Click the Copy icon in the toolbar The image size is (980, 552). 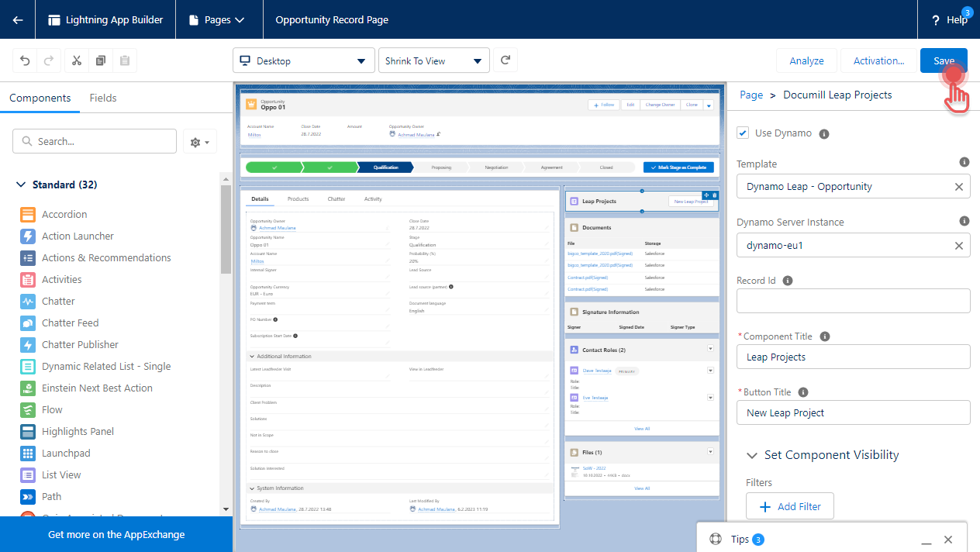point(100,60)
